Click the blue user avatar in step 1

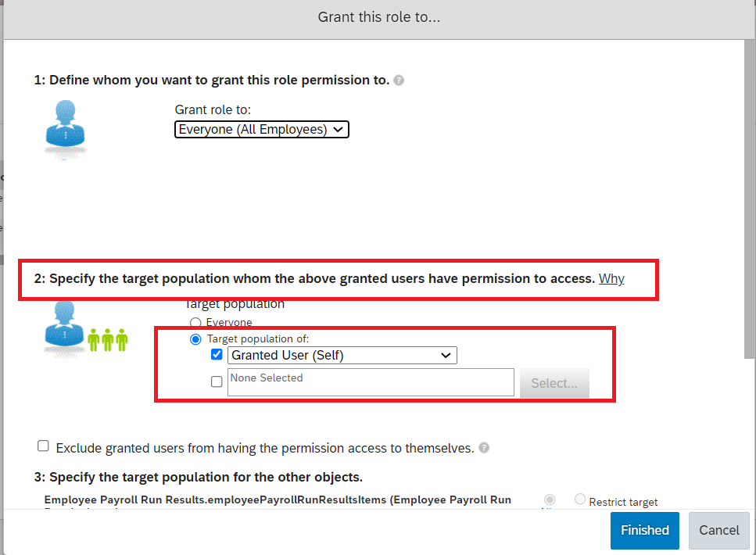coord(65,127)
